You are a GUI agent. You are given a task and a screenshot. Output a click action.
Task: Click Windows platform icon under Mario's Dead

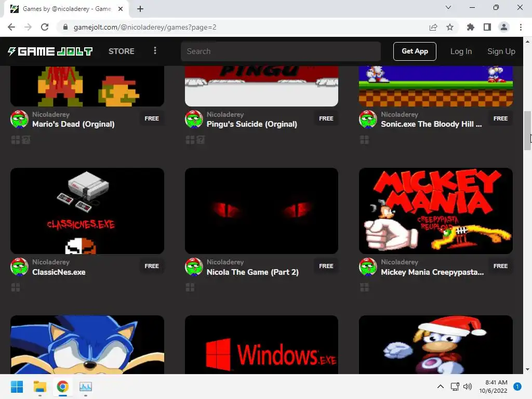16,140
